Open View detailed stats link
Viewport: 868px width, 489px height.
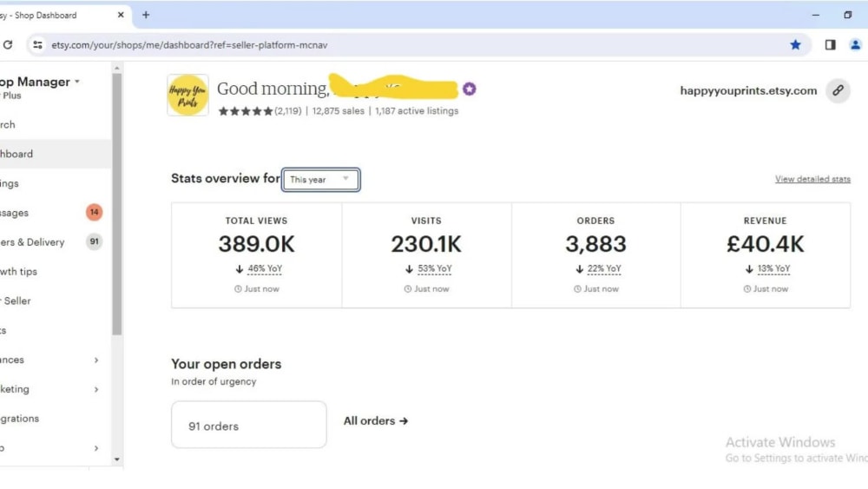click(812, 179)
